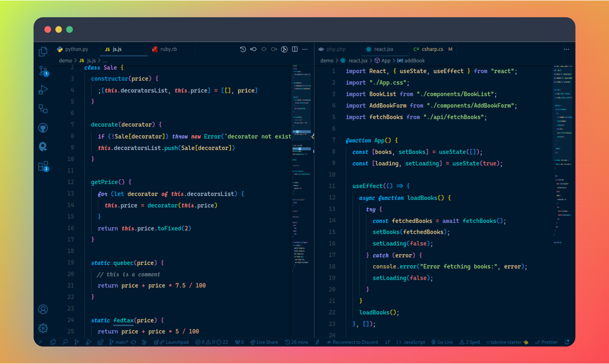The width and height of the screenshot is (609, 364).
Task: Open notifications bell in status bar
Action: coord(567,342)
